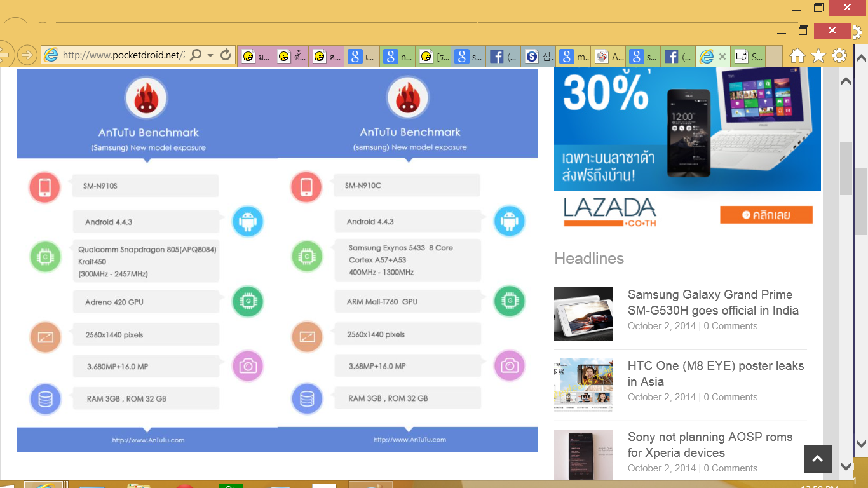Click the SM-N910C model text

tap(363, 186)
